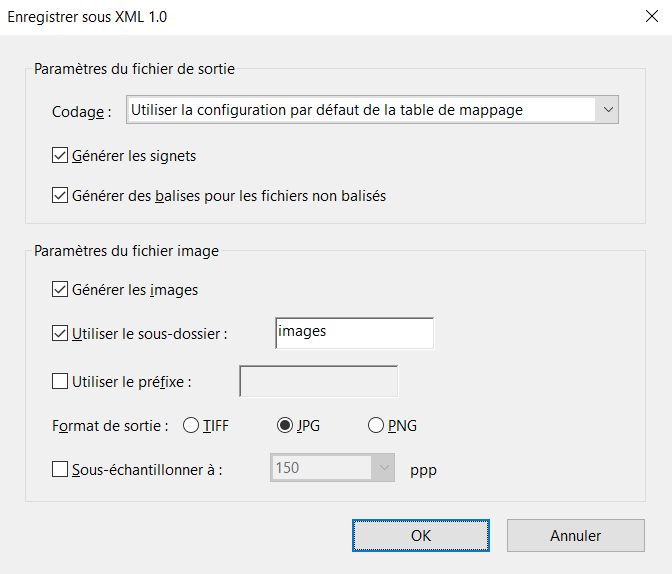The width and height of the screenshot is (672, 574).
Task: Select TIFF output format
Action: (x=190, y=426)
